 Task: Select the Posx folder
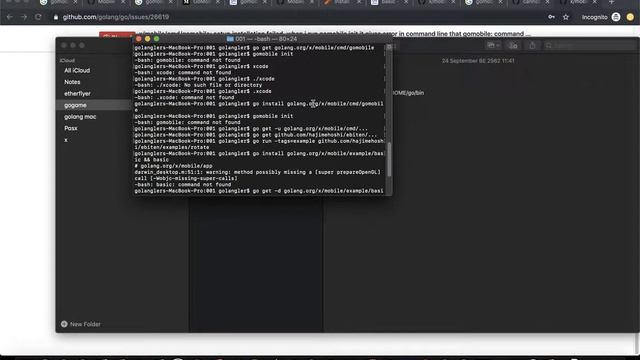71,128
